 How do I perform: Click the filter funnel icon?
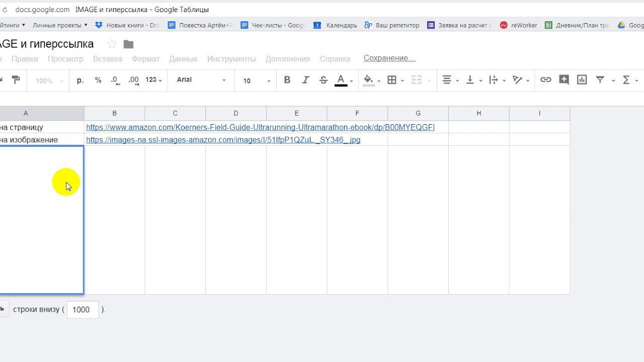click(x=600, y=80)
